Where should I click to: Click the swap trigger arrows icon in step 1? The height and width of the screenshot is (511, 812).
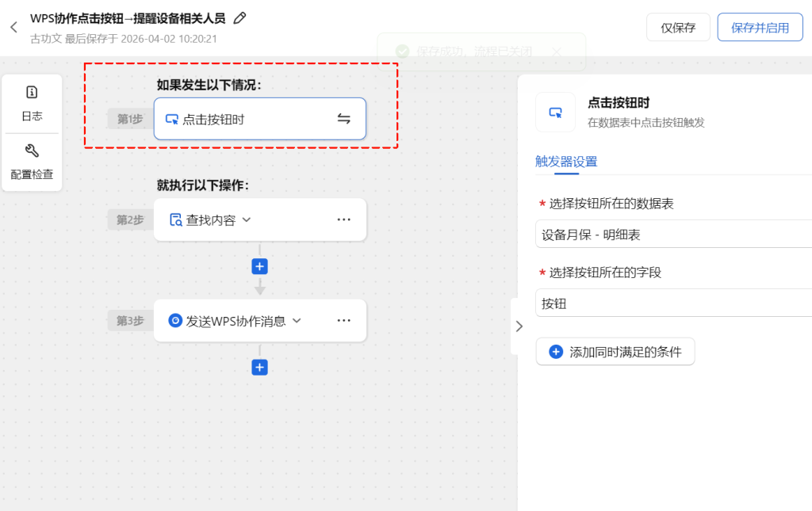tap(344, 119)
